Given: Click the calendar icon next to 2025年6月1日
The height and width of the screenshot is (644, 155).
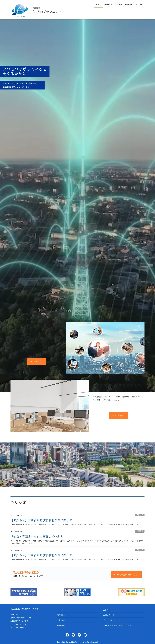Looking at the screenshot, I should [11, 516].
